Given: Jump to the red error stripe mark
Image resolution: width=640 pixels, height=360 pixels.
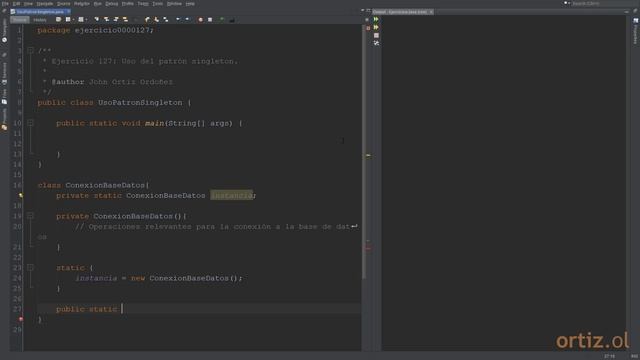Looking at the screenshot, I should [x=368, y=248].
